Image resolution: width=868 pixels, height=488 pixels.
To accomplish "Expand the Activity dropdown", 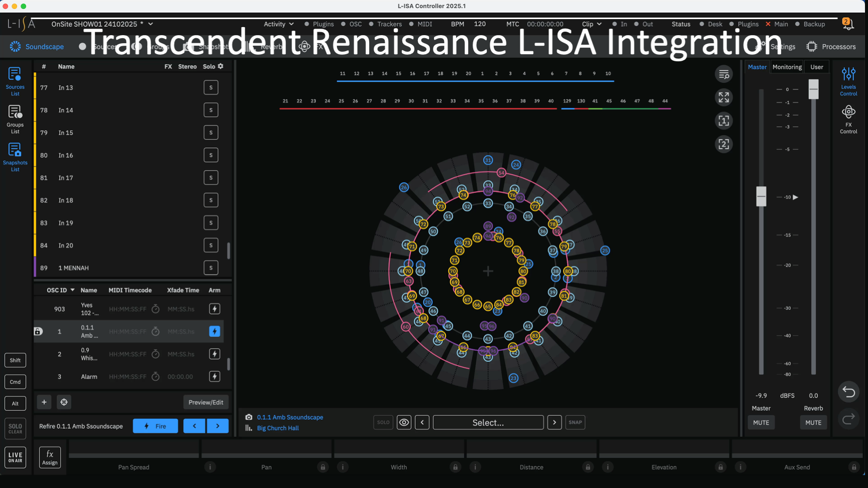I will (279, 24).
